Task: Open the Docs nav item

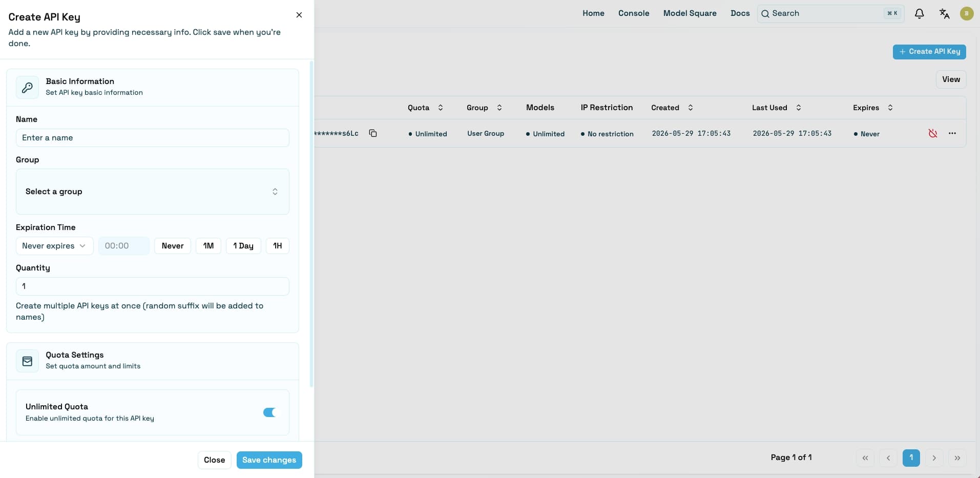Action: click(740, 13)
